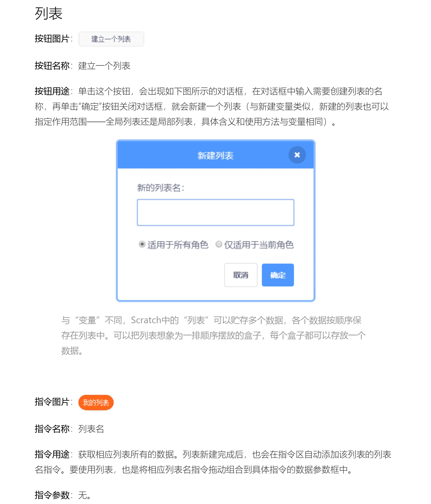The width and height of the screenshot is (431, 504).
Task: Confirm the new list with the 确定 button
Action: coord(278,275)
